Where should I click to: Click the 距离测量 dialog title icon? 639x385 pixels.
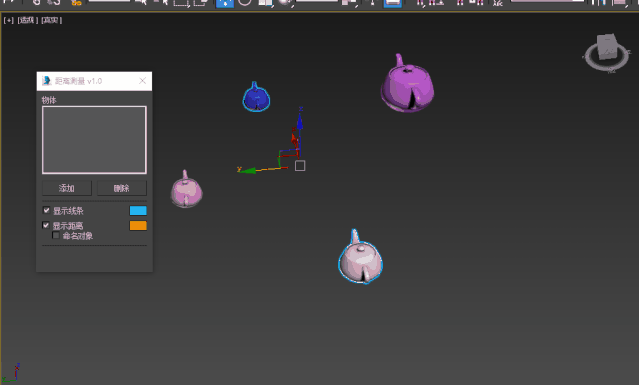click(46, 81)
